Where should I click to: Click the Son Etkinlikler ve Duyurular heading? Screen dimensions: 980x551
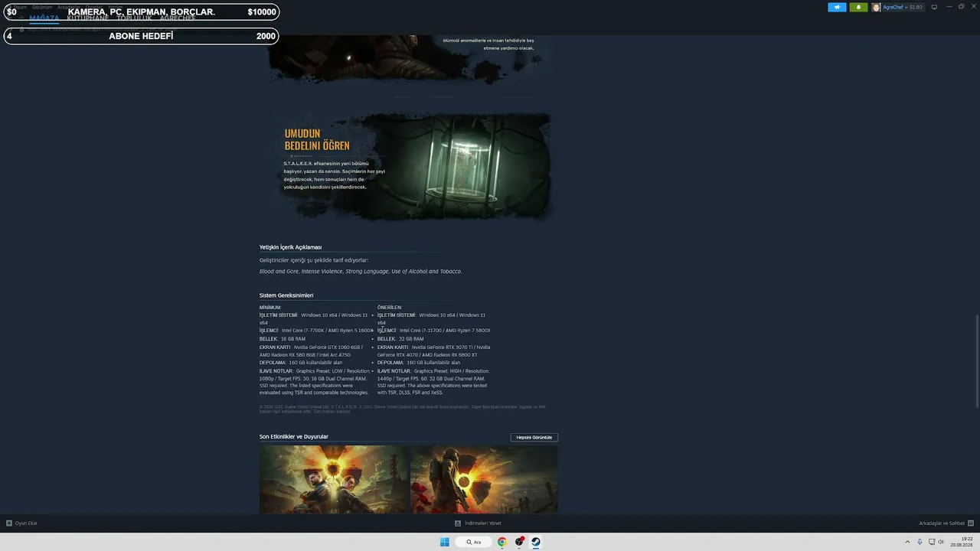(294, 437)
